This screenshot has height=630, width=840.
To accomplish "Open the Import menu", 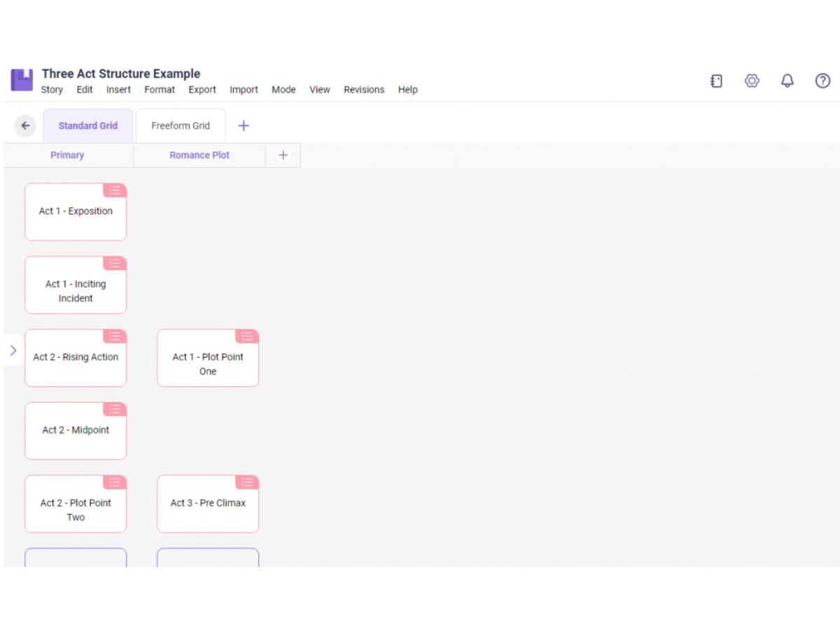I will [x=244, y=90].
